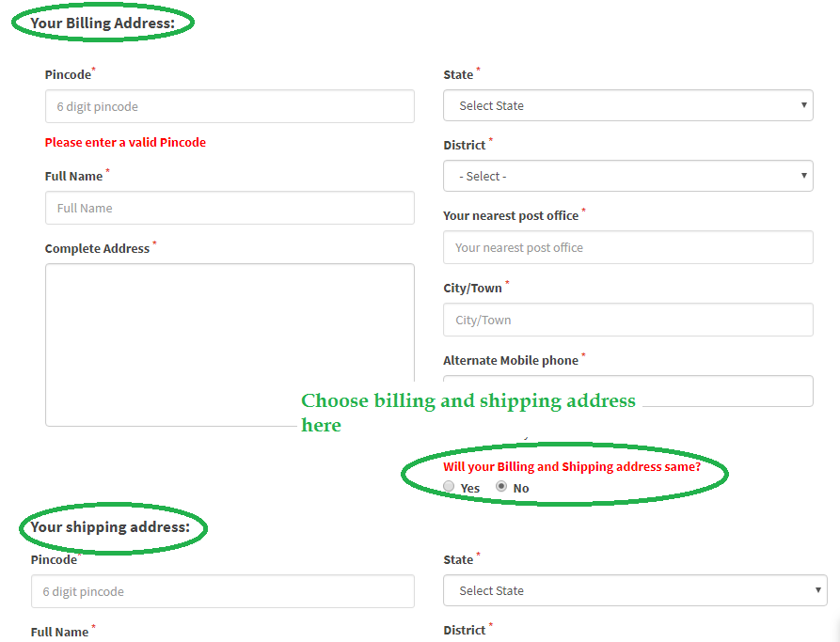Click the billing Pincode input field
The height and width of the screenshot is (642, 840).
click(230, 106)
